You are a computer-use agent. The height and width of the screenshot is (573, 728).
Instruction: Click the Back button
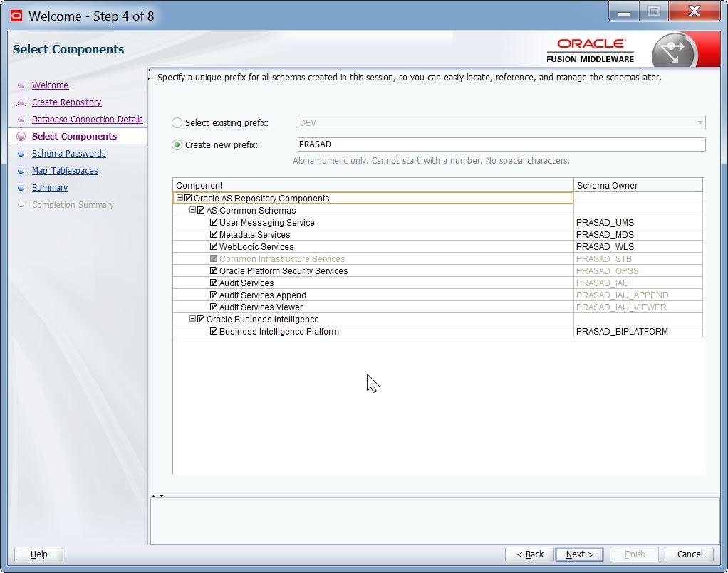530,554
